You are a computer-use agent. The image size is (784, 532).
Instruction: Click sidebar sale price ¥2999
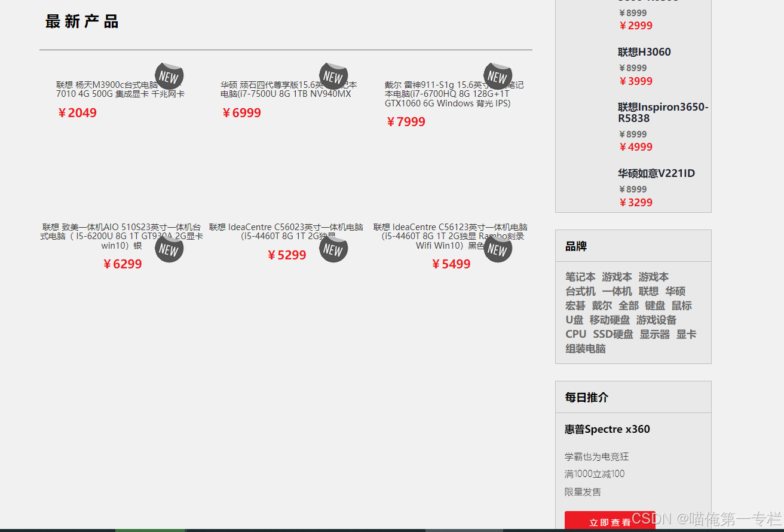point(635,26)
